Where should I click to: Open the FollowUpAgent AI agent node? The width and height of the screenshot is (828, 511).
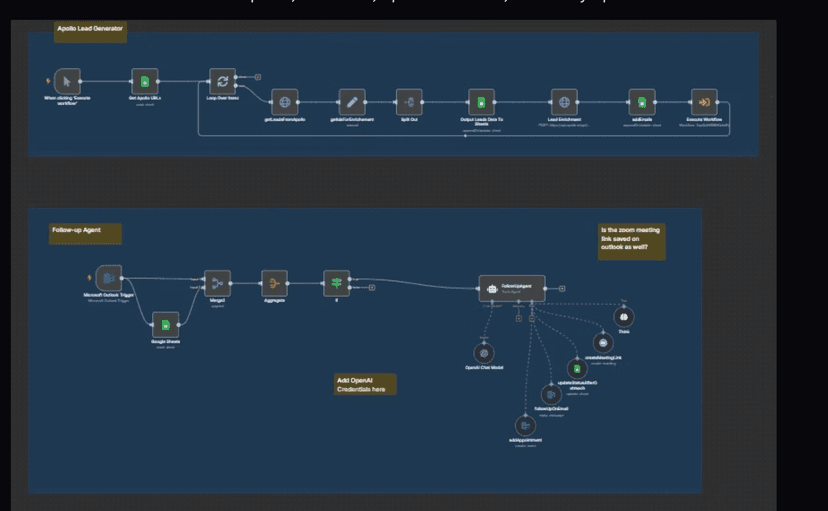pos(511,288)
